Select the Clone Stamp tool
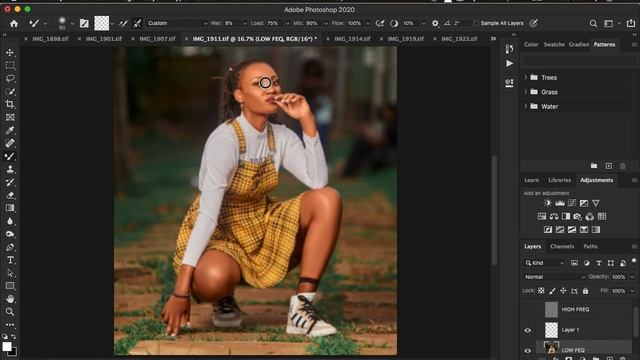This screenshot has width=640, height=360. tap(10, 169)
